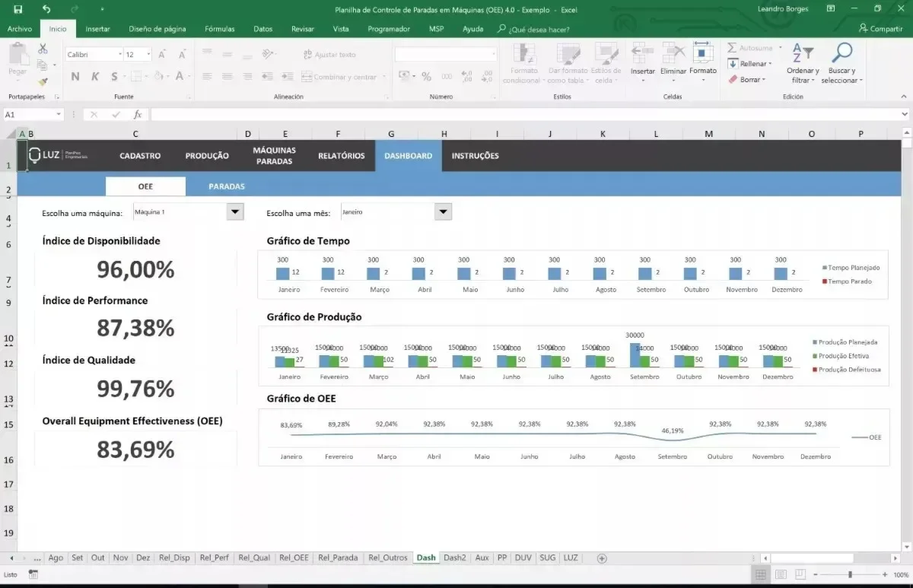The height and width of the screenshot is (588, 913).
Task: Adjust the zoom slider in status bar
Action: [850, 574]
